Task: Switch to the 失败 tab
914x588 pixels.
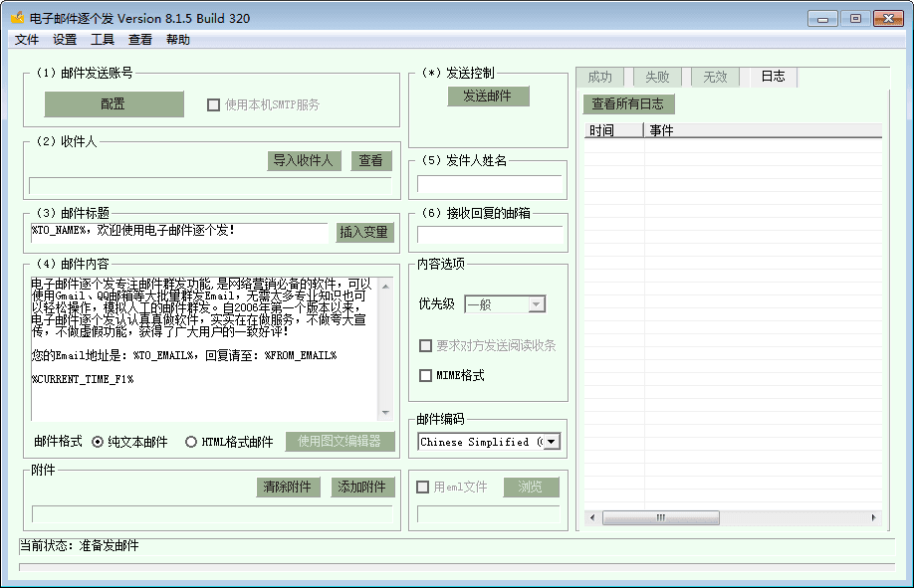Action: pos(657,77)
